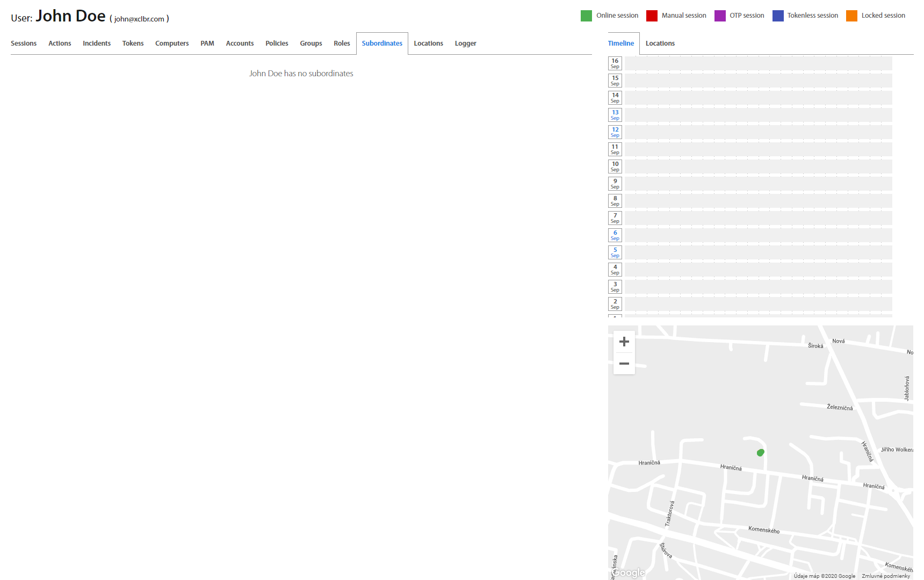
Task: Click the red Manual session swatch
Action: (652, 16)
